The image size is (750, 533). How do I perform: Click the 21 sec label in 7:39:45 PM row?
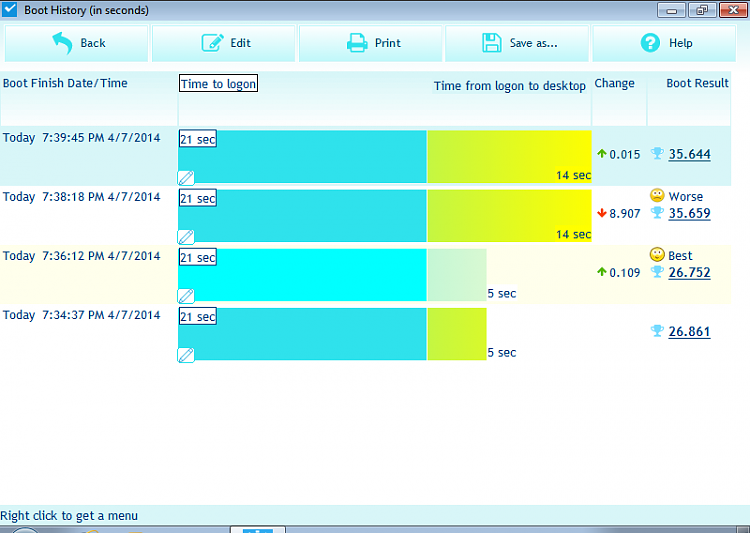coord(198,139)
